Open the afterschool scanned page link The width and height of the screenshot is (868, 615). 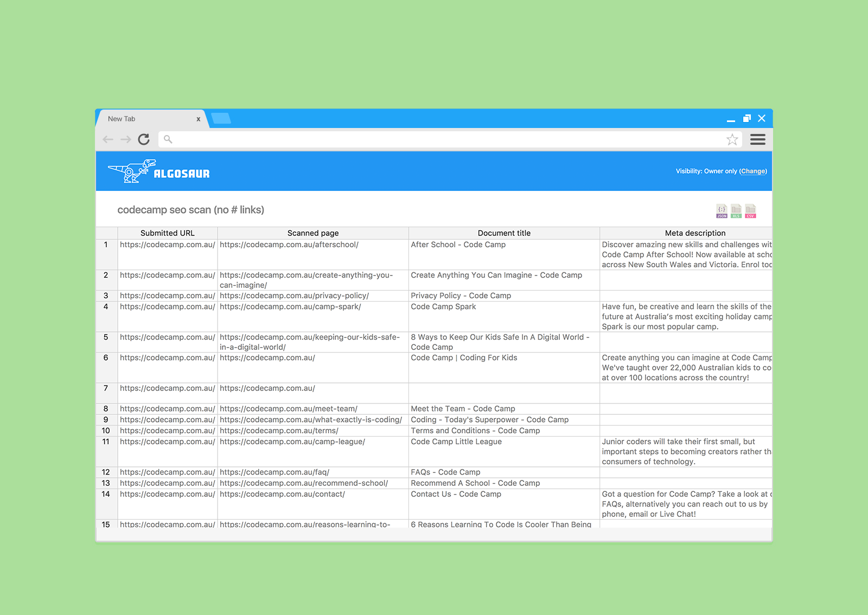[x=289, y=245]
